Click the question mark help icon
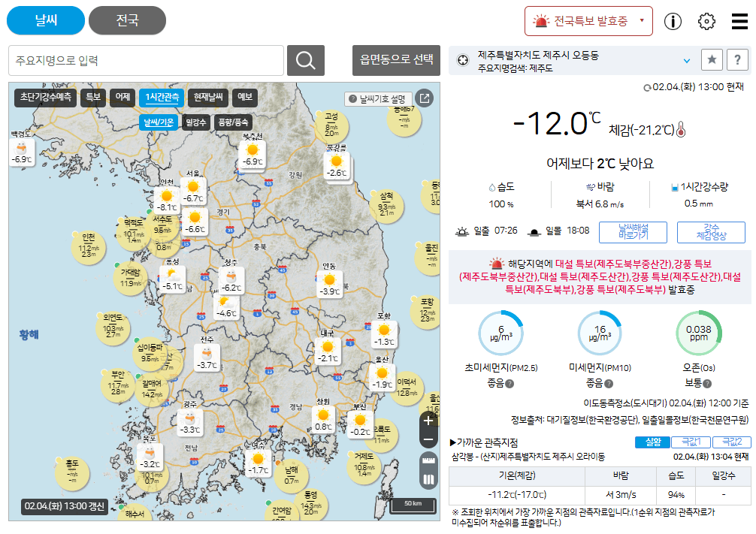The width and height of the screenshot is (756, 534). point(737,59)
